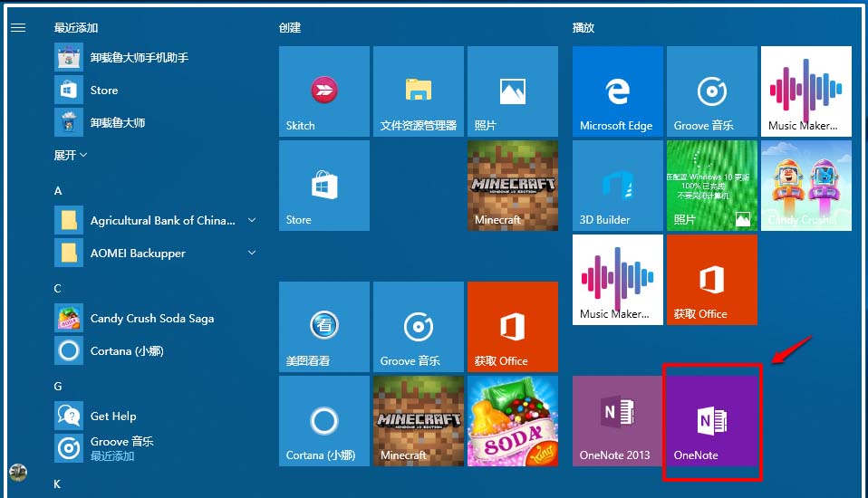Screen dimensions: 868x498
Task: Open OneNote 2013 tile
Action: tap(617, 421)
